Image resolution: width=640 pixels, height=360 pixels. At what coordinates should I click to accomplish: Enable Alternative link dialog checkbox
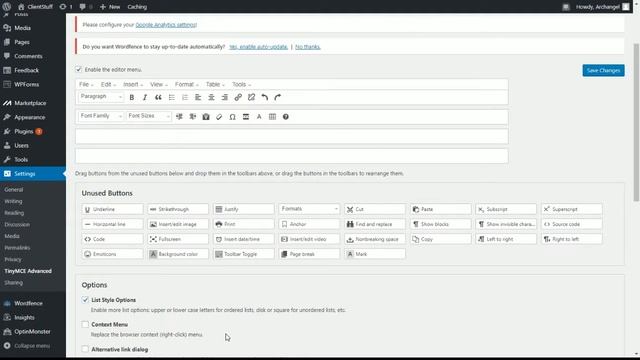[85, 349]
